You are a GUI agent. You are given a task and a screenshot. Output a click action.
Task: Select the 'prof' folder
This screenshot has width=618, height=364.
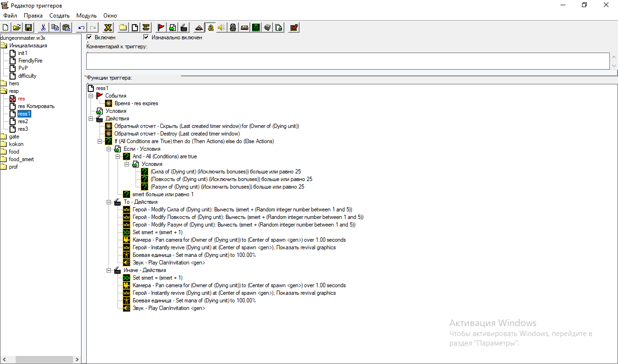click(13, 167)
